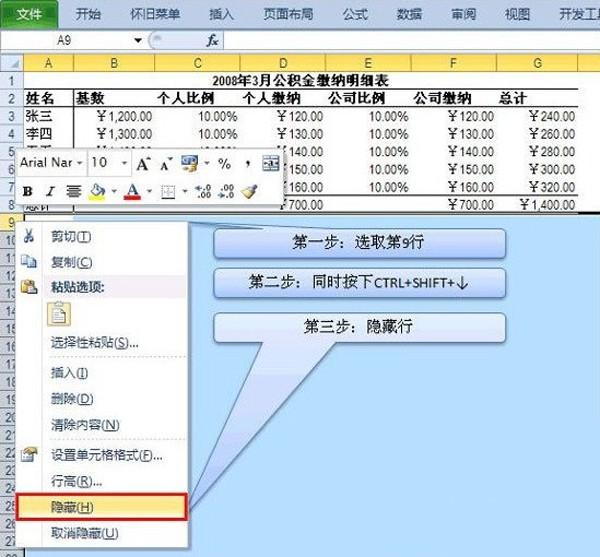Click the Format Cells icon in menu

pyautogui.click(x=29, y=455)
